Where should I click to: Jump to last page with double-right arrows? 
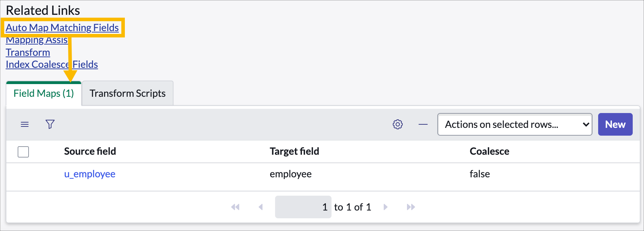[x=411, y=207]
